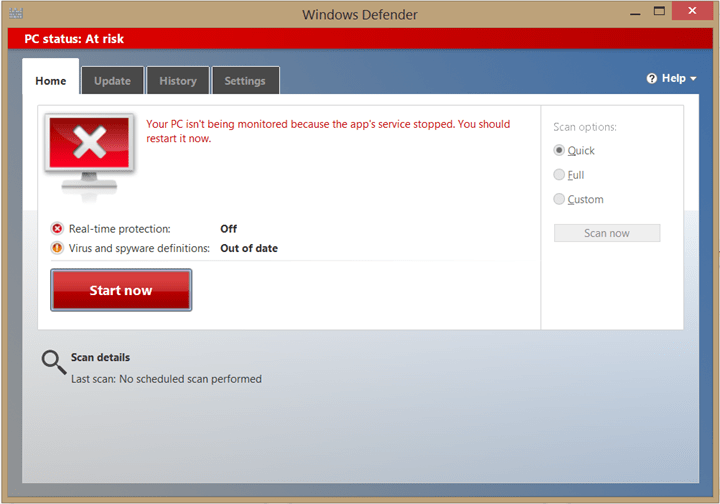
Task: Click the red Start now button
Action: [121, 290]
